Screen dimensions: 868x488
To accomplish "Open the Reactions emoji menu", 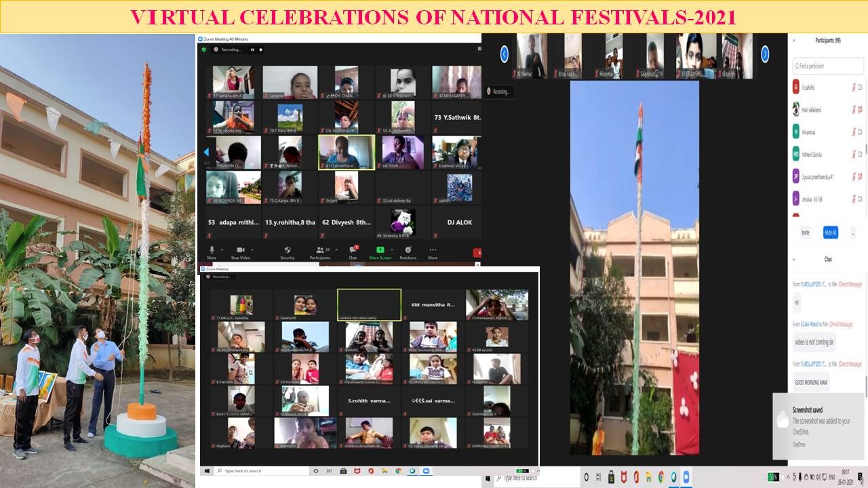I will coord(408,250).
